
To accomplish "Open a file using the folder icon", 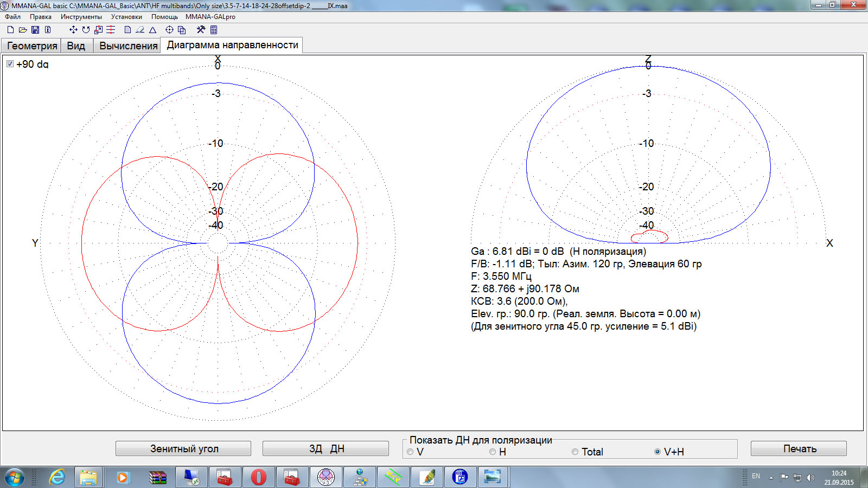I will point(23,30).
